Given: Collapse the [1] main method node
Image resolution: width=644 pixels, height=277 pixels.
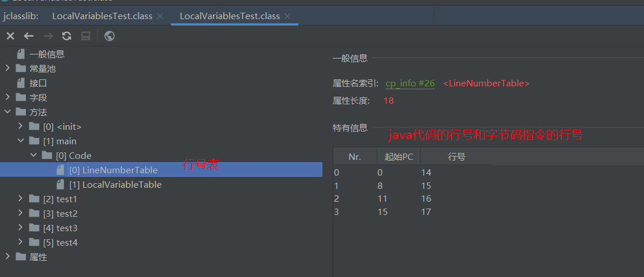Looking at the screenshot, I should 20,141.
